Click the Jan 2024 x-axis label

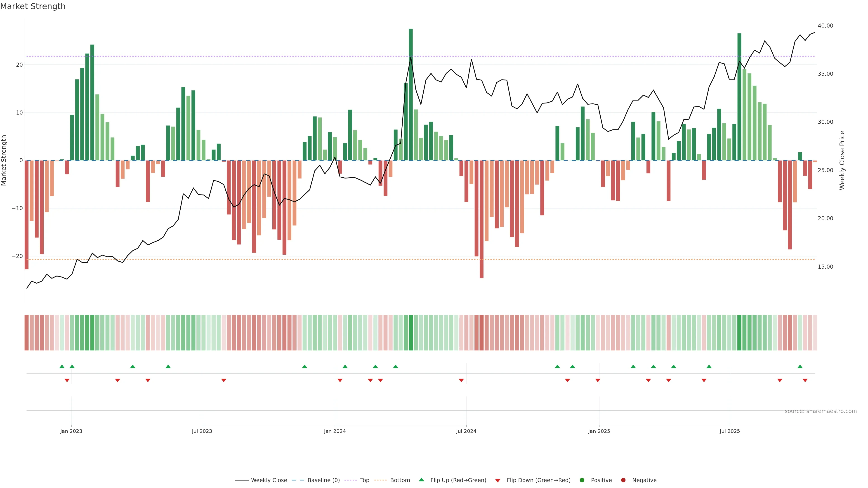335,431
